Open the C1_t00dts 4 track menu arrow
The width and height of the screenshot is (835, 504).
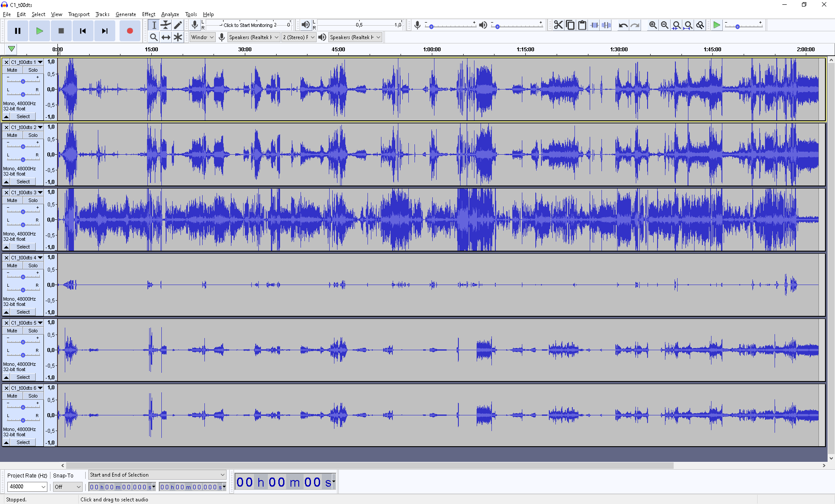tap(40, 258)
